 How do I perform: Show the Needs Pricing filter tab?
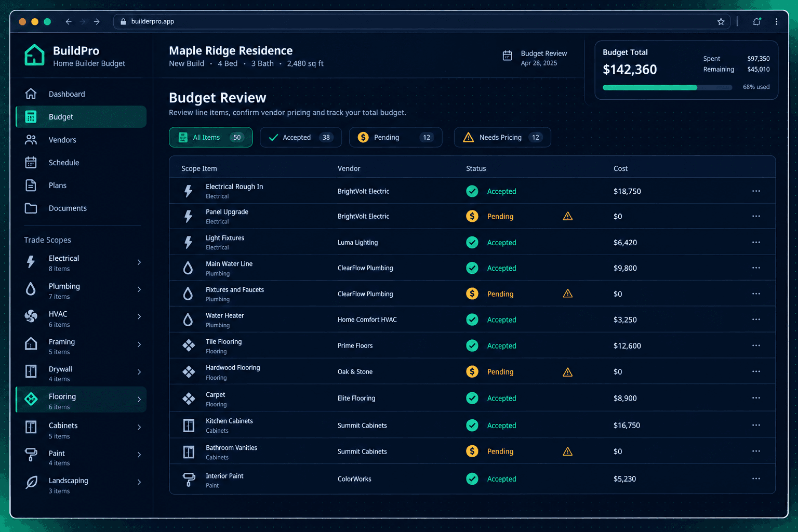502,137
